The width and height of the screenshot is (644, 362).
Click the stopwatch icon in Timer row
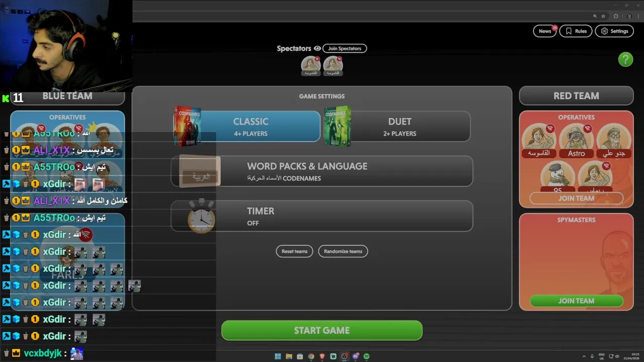[201, 217]
